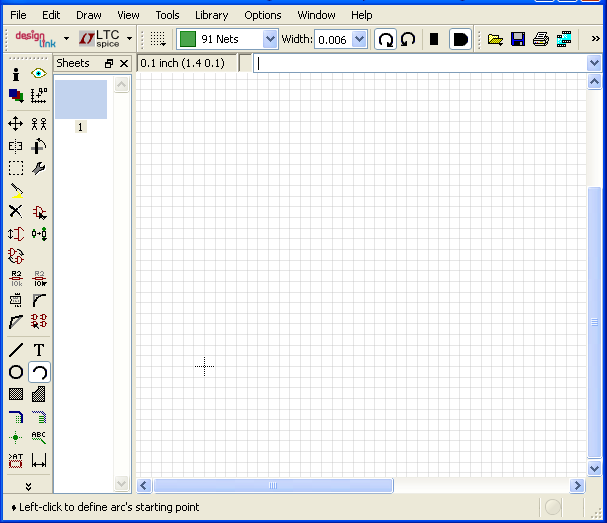
Task: Select the Pinswap tool
Action: [x=16, y=234]
